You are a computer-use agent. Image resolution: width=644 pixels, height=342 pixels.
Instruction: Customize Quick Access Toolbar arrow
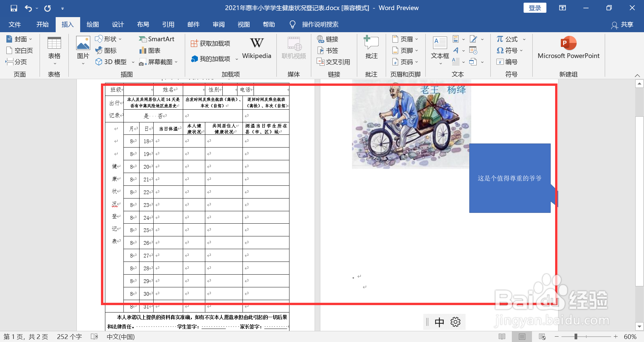(62, 8)
